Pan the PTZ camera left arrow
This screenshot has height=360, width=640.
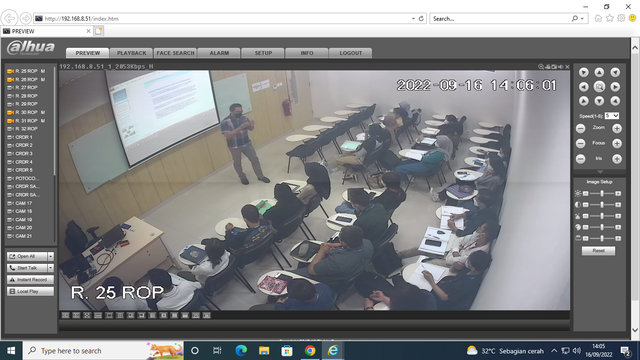click(x=584, y=87)
